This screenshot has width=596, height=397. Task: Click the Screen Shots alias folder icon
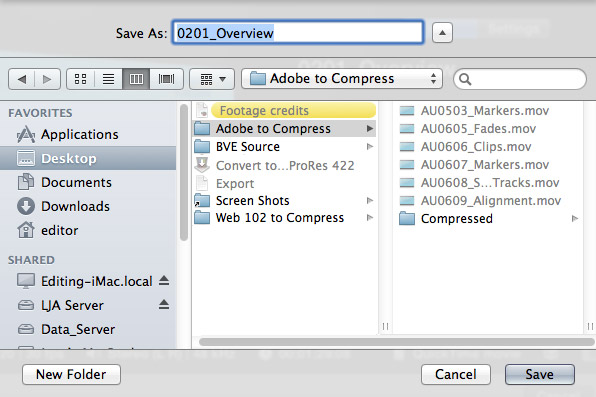point(202,200)
